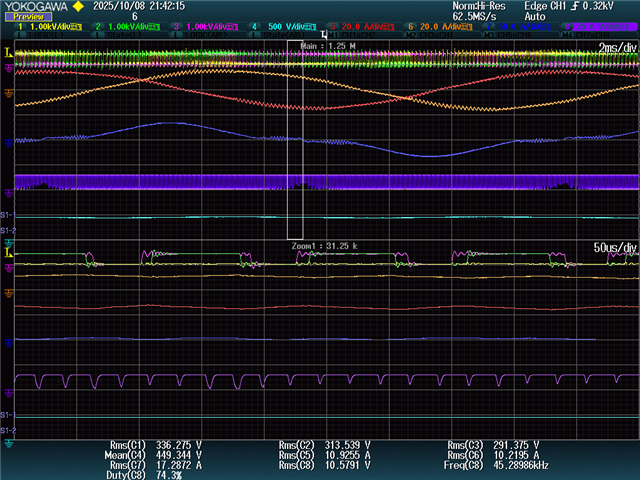
Task: Click yellow level marker in Zoom1 window
Action: tap(9, 253)
